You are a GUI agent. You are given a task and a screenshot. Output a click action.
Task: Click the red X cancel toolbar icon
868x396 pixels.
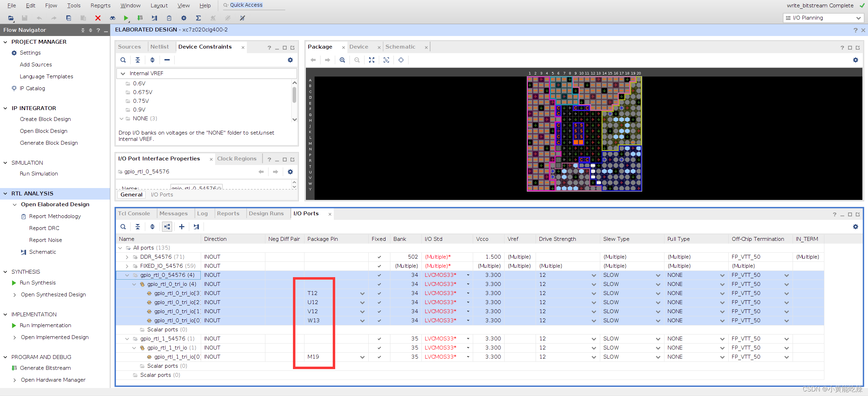98,18
